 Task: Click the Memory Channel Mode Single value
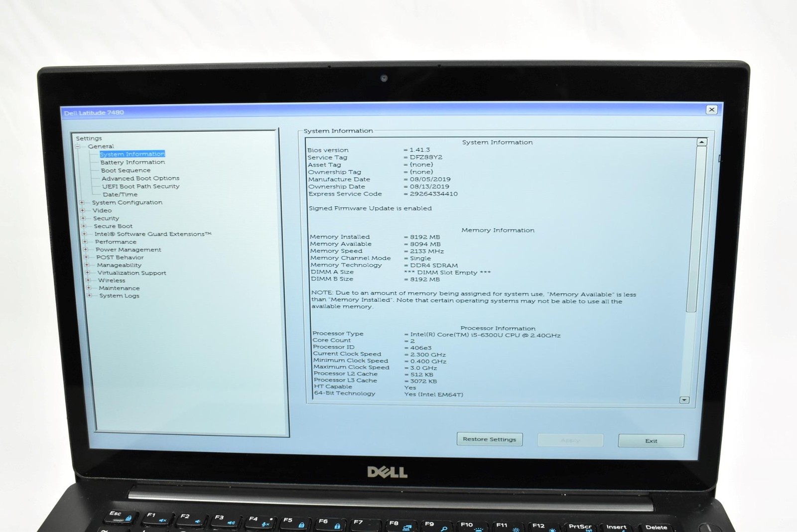tap(420, 259)
